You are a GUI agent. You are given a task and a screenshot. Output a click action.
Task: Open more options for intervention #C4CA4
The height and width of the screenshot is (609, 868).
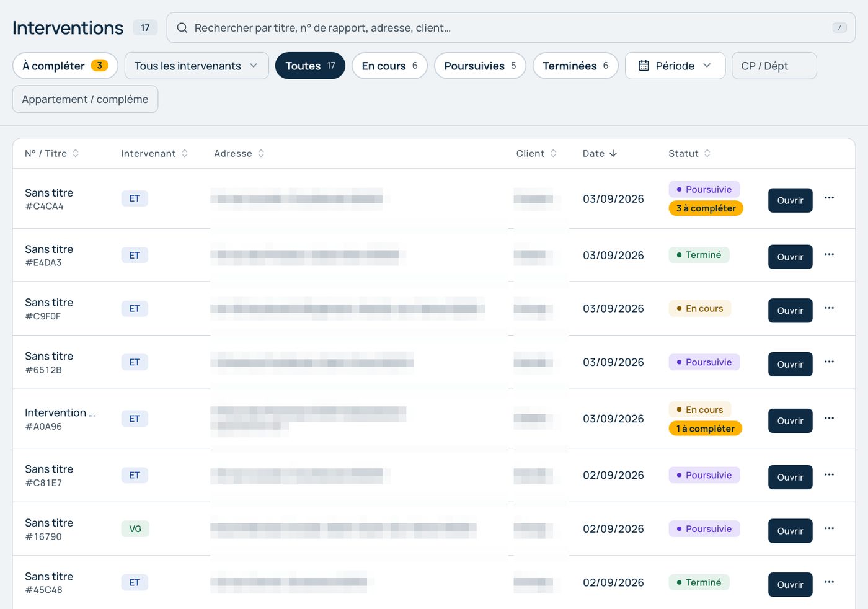coord(829,198)
